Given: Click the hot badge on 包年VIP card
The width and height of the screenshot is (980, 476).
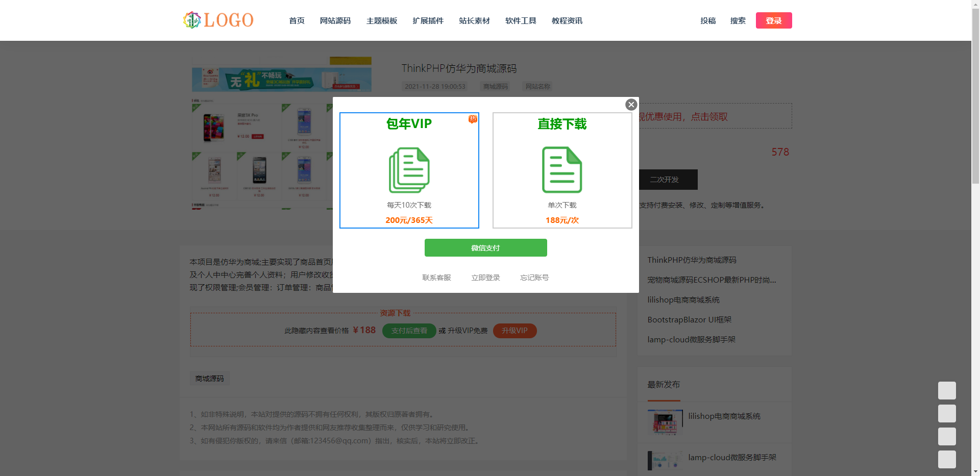Looking at the screenshot, I should (473, 119).
